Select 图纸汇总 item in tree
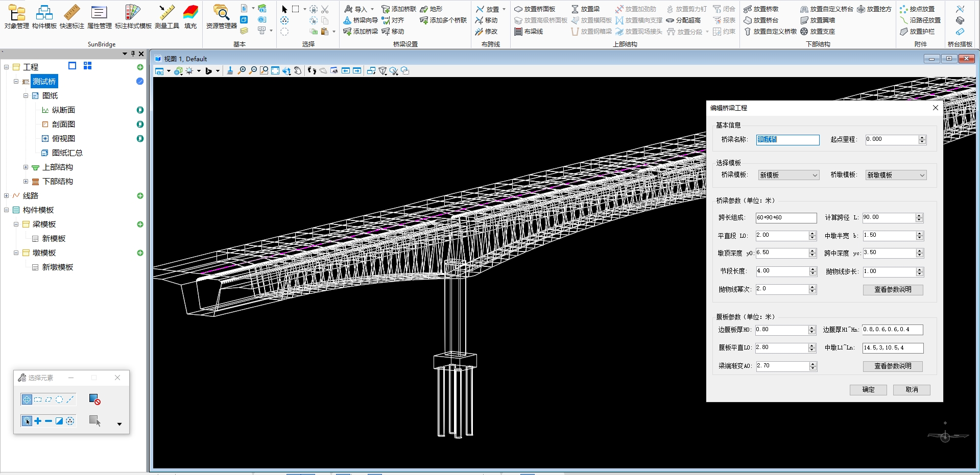Image resolution: width=980 pixels, height=475 pixels. [67, 153]
